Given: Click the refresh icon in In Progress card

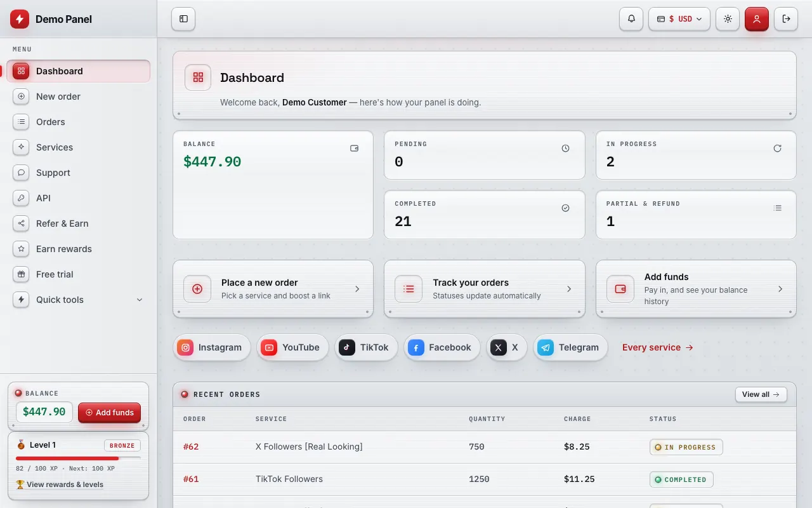Looking at the screenshot, I should click(x=778, y=149).
